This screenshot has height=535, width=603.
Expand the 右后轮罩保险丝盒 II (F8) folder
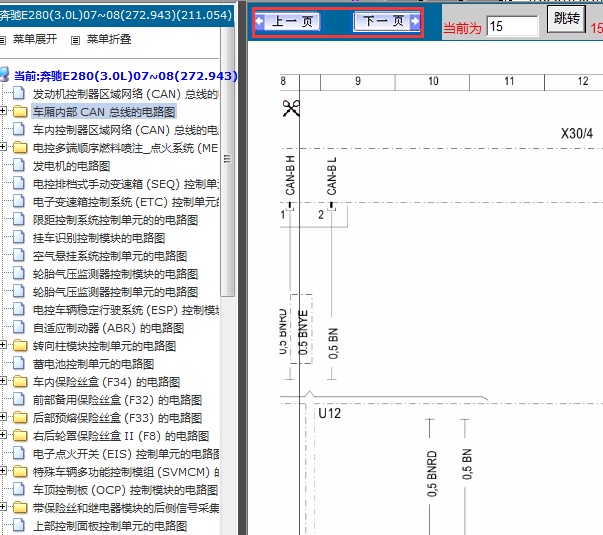click(x=3, y=435)
